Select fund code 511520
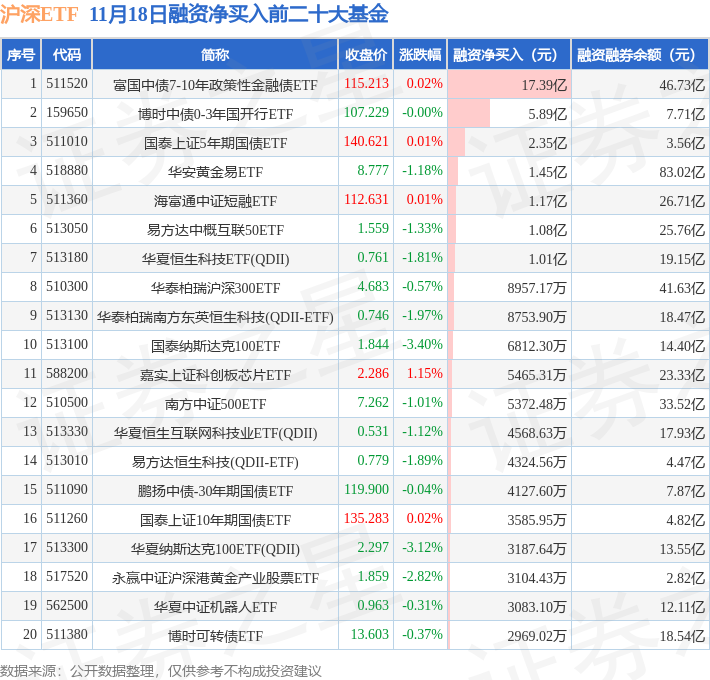This screenshot has width=710, height=680. (x=67, y=84)
